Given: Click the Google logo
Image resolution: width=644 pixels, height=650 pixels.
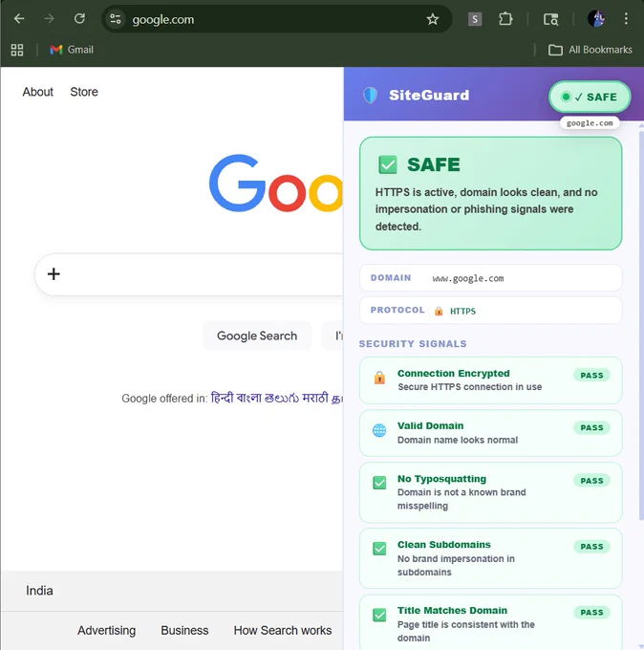Looking at the screenshot, I should tap(276, 184).
